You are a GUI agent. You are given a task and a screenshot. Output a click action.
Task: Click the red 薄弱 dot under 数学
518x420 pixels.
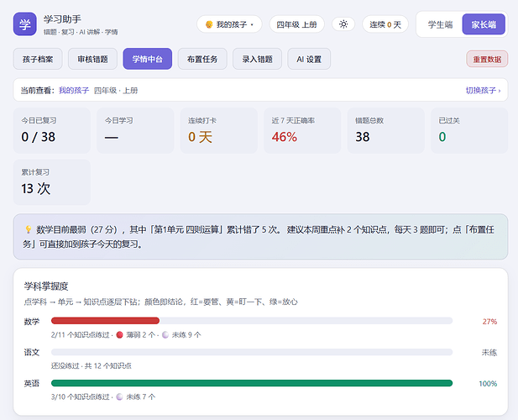tap(119, 335)
